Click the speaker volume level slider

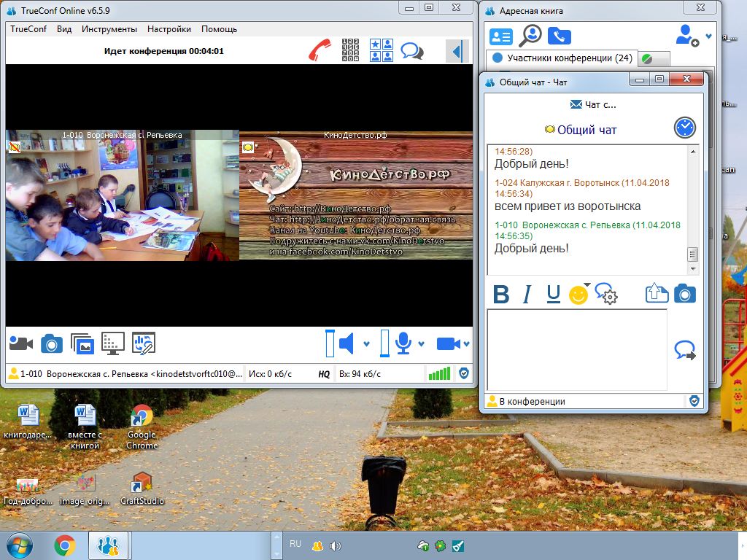coord(330,343)
